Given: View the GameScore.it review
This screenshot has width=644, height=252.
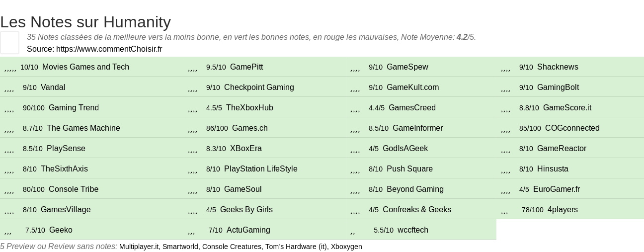Looking at the screenshot, I should coord(567,108).
